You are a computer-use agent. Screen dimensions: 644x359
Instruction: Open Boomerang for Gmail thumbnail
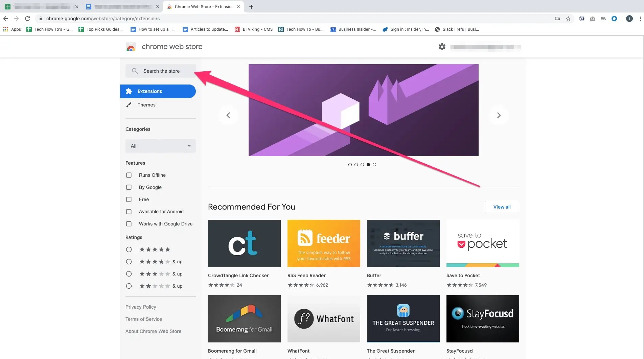tap(244, 319)
